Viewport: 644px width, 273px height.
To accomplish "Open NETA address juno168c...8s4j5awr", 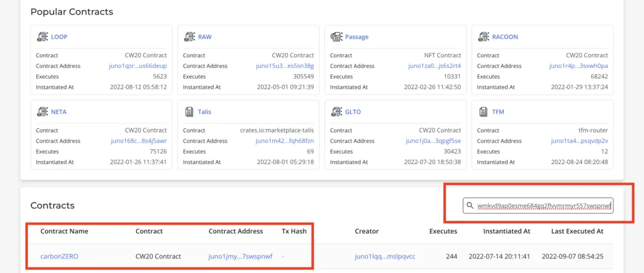I will (x=139, y=141).
